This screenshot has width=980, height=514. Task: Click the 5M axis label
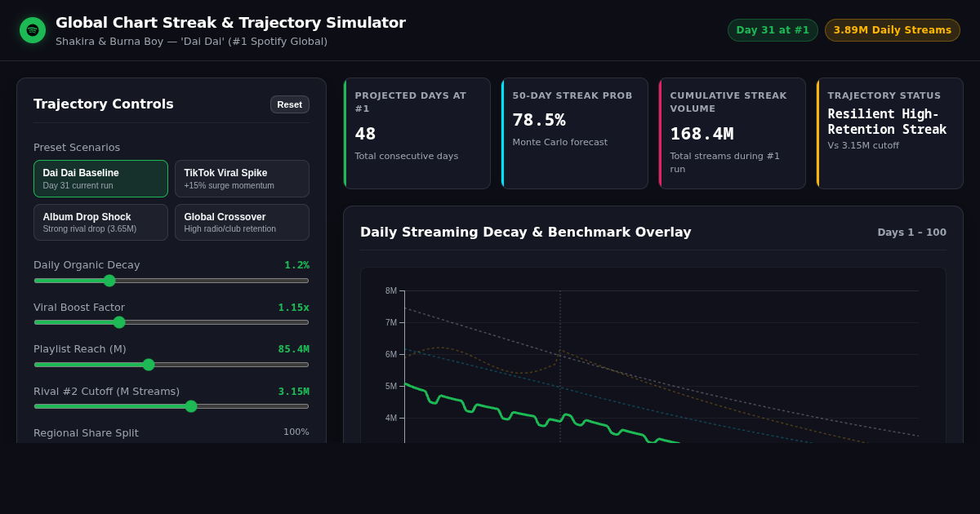click(391, 387)
